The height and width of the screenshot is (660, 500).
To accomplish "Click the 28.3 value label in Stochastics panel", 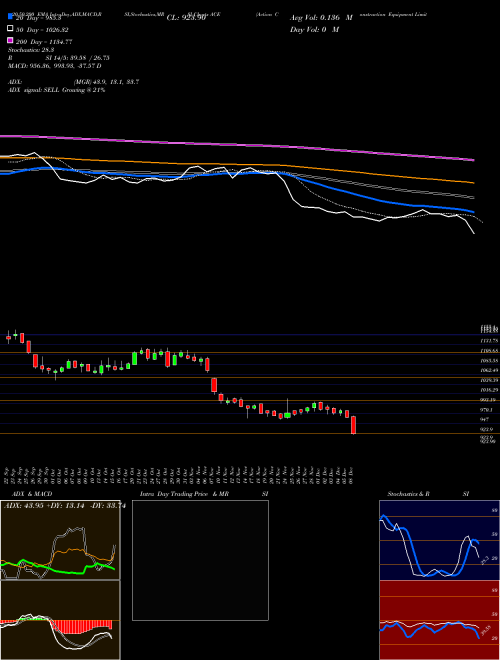I will 485,560.
